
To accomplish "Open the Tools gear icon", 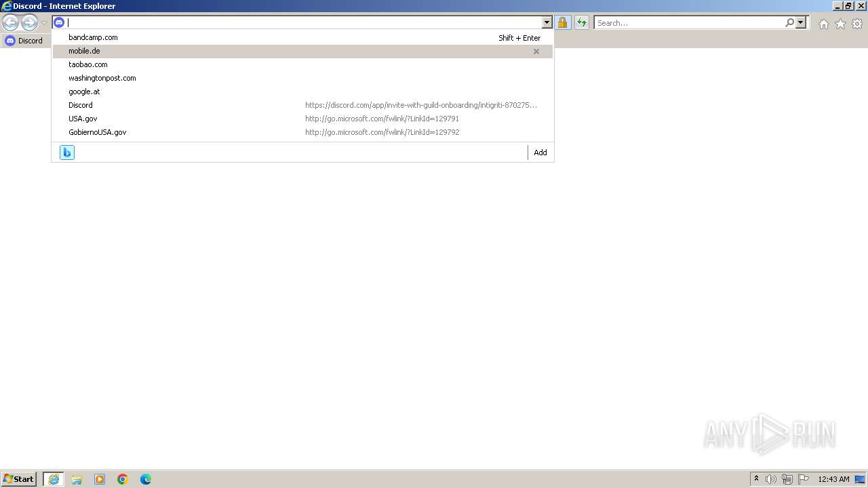I will (x=857, y=24).
